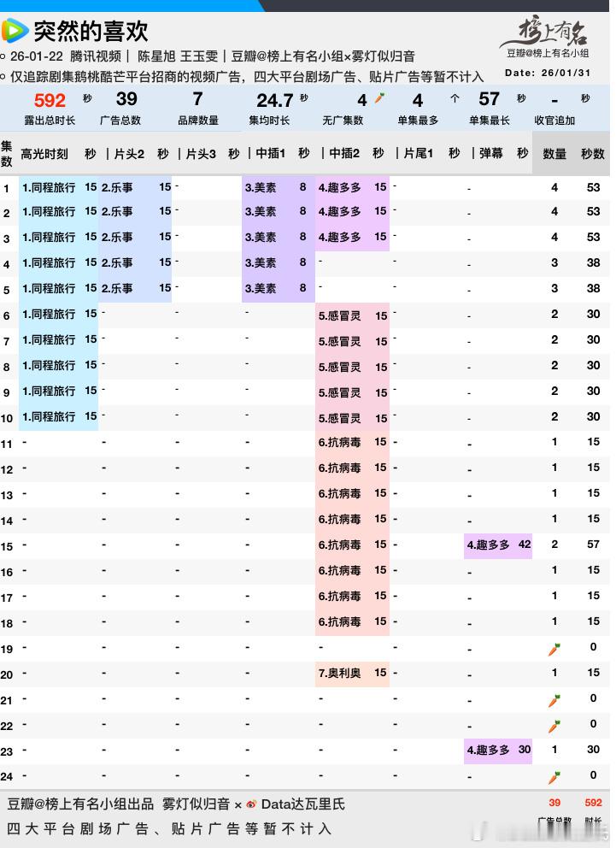
Task: Click the red 592 total exposure figure at top
Action: [x=50, y=100]
